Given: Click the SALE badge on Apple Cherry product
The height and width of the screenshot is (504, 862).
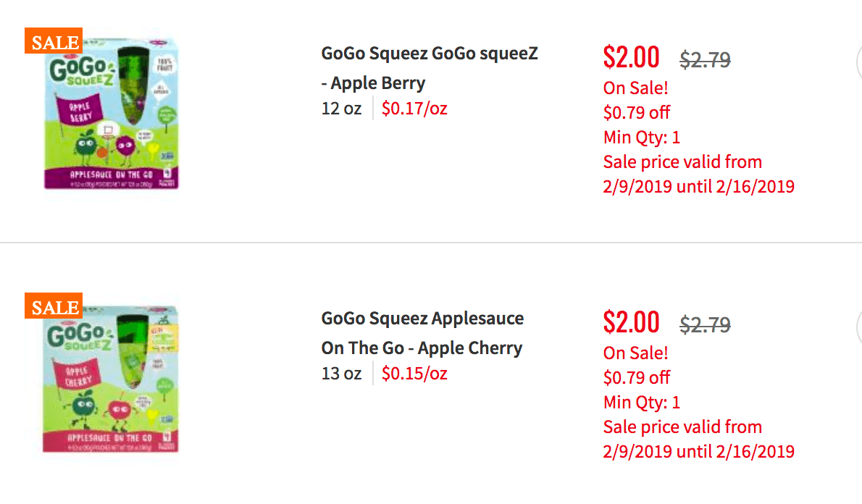Looking at the screenshot, I should (54, 306).
